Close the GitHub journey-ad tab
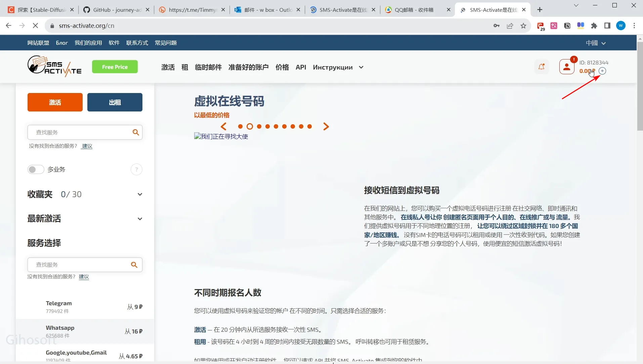 coord(147,10)
